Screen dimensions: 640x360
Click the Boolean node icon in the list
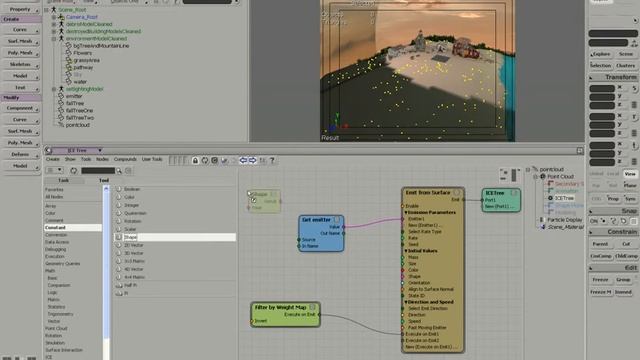[119, 189]
